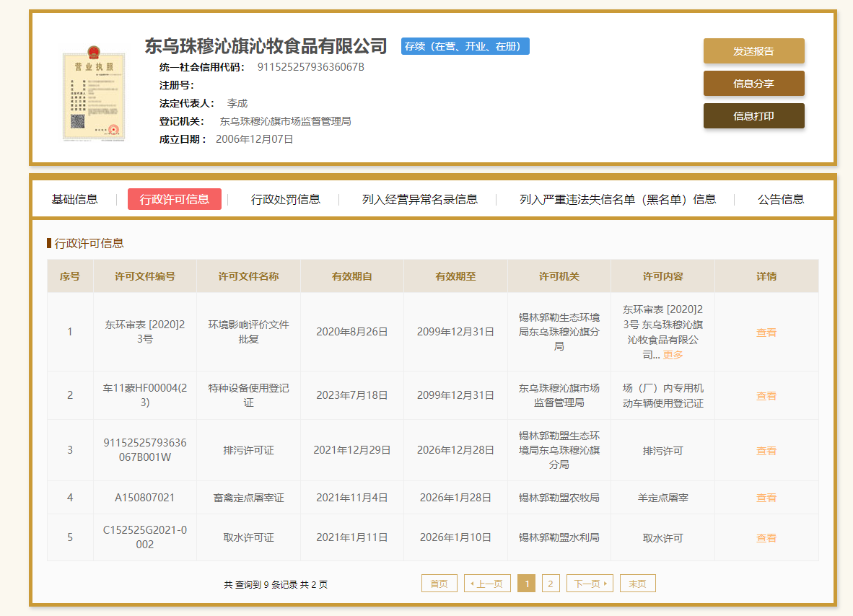Click permit number C152525G2021-0002 cell

pos(145,537)
